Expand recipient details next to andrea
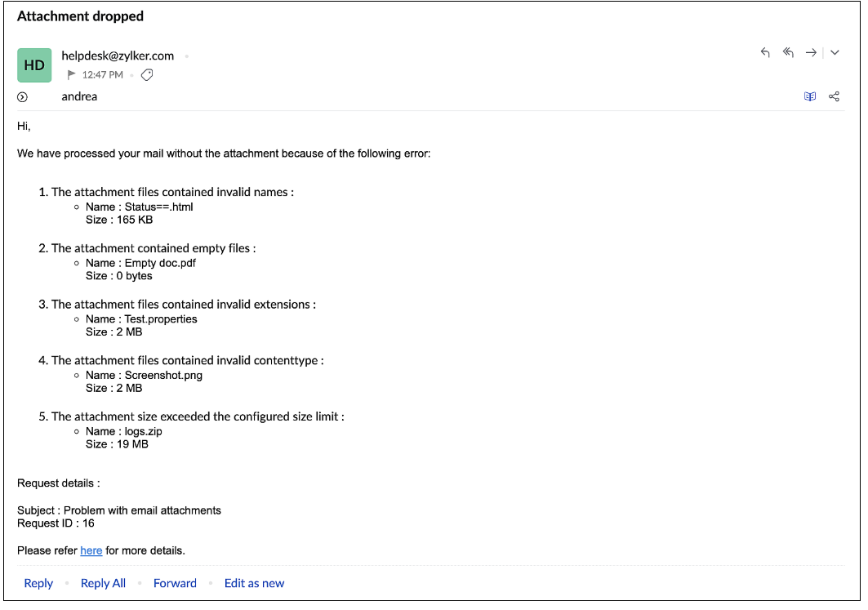 [22, 97]
